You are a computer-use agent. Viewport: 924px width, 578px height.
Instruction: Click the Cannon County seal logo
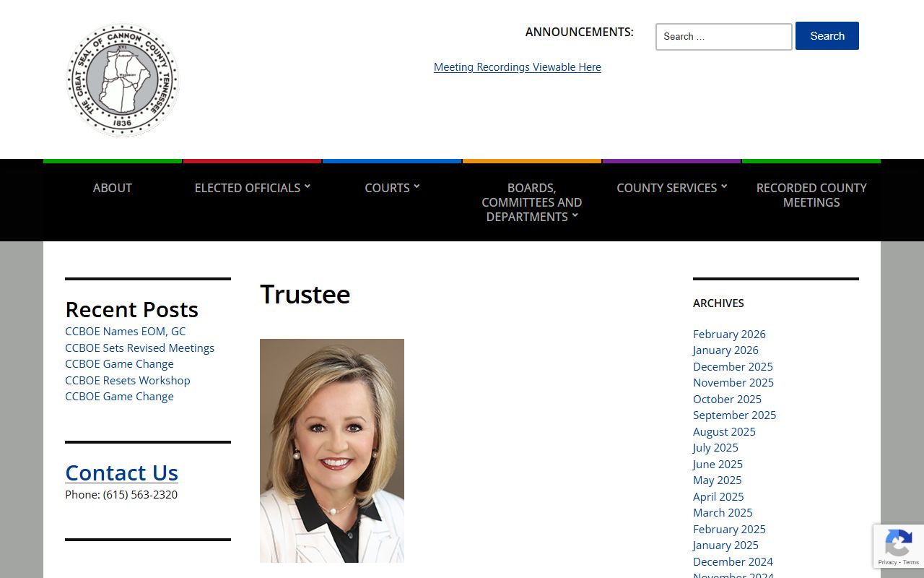point(122,79)
